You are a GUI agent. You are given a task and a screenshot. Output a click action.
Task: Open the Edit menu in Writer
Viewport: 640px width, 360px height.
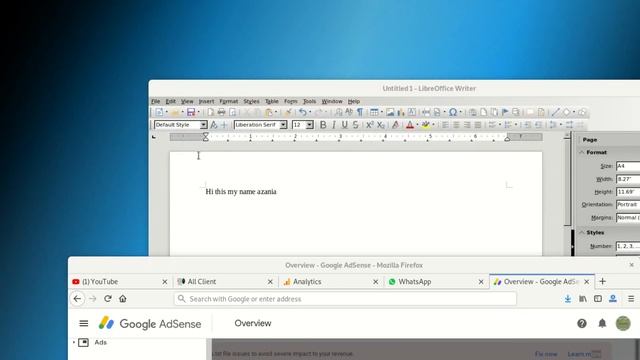pyautogui.click(x=171, y=101)
